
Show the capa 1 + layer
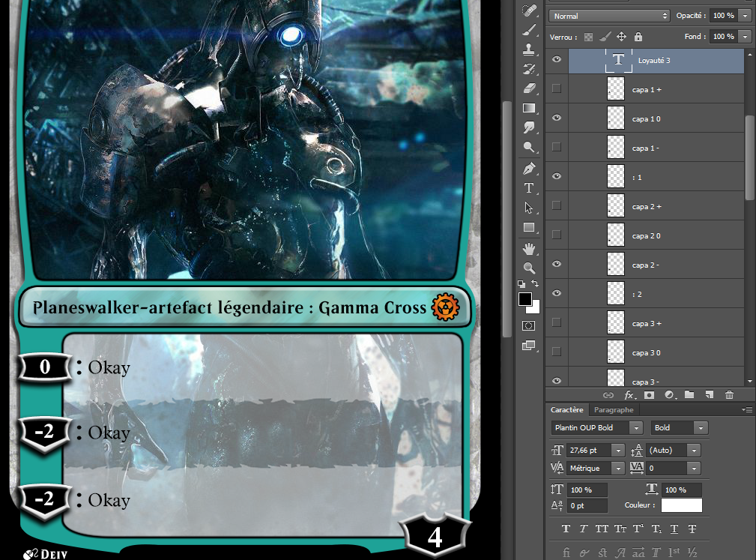point(557,88)
